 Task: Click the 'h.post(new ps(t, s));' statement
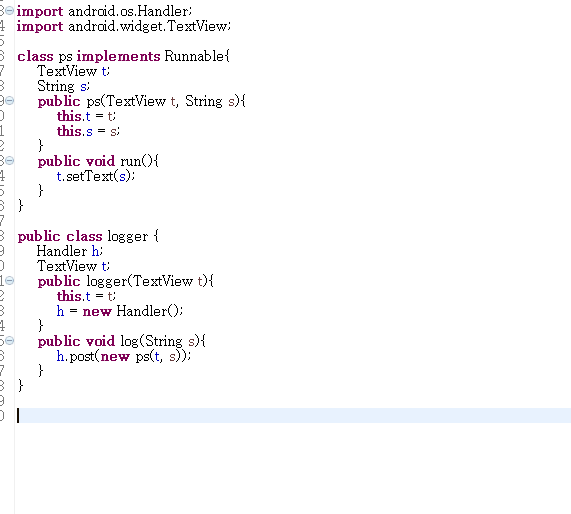124,356
